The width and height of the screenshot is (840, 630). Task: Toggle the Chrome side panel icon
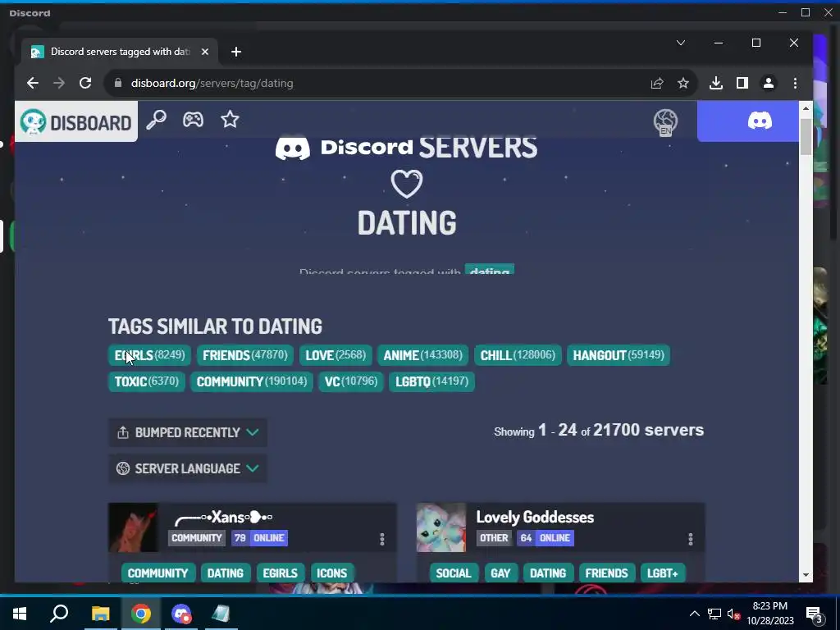click(x=742, y=83)
